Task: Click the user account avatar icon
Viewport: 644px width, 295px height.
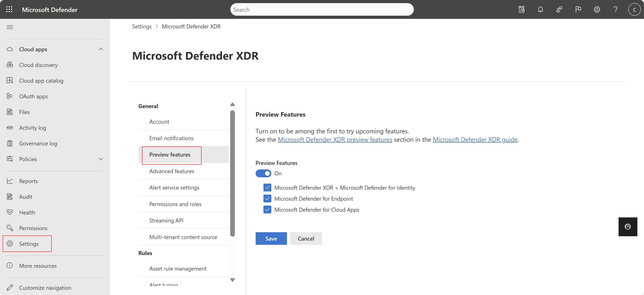Action: click(x=634, y=9)
